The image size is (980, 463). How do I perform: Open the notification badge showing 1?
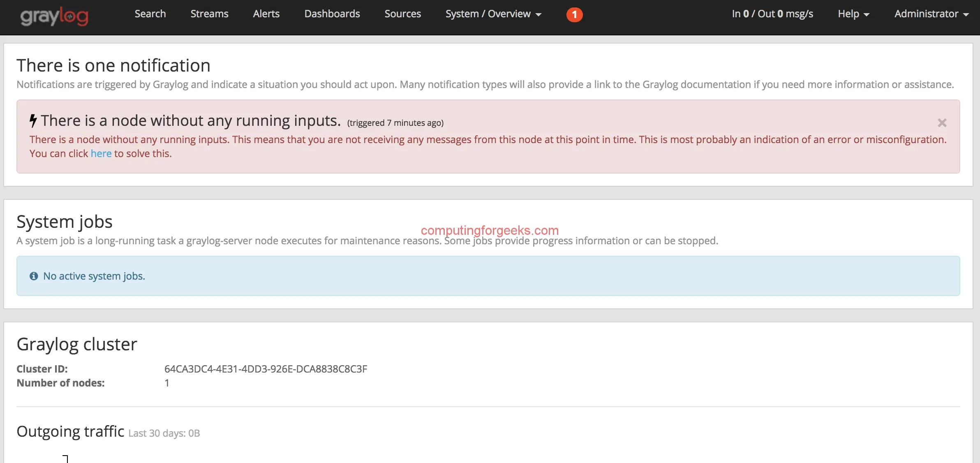pyautogui.click(x=574, y=15)
